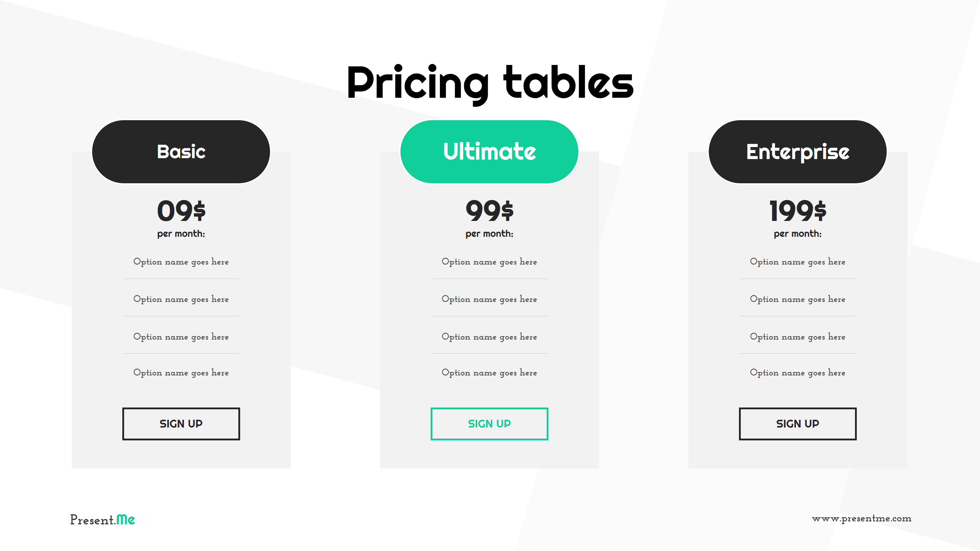Select the green Ultimate plan header

tap(489, 152)
